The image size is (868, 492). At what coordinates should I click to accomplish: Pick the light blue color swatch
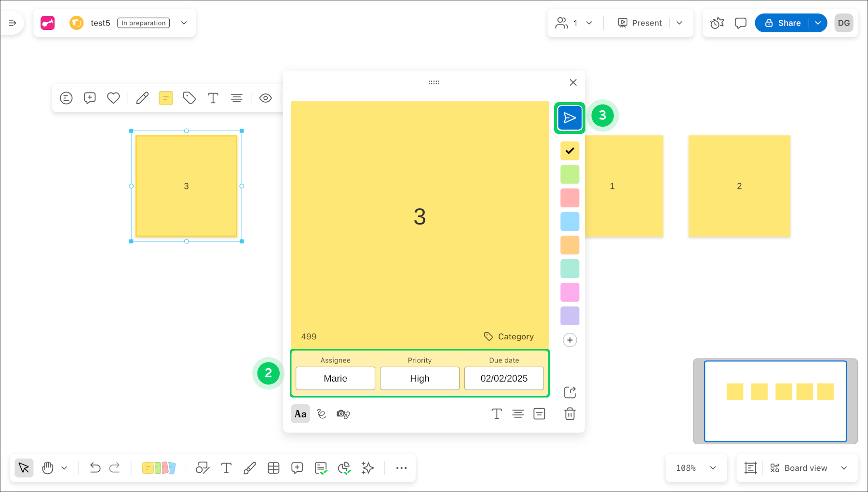click(570, 222)
